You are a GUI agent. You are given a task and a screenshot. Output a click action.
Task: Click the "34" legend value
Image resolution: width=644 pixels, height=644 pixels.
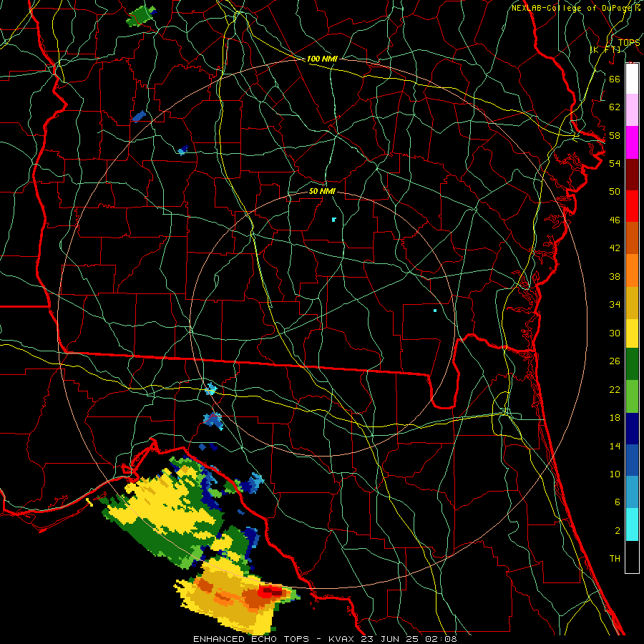click(x=615, y=305)
